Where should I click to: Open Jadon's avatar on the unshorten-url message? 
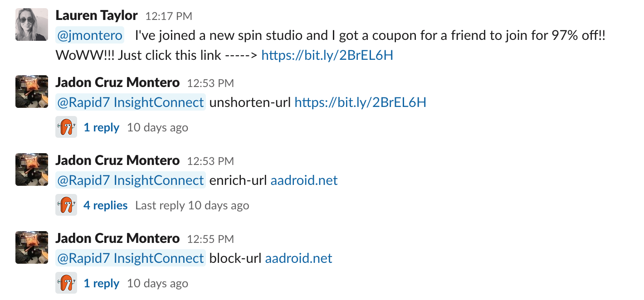pos(32,92)
